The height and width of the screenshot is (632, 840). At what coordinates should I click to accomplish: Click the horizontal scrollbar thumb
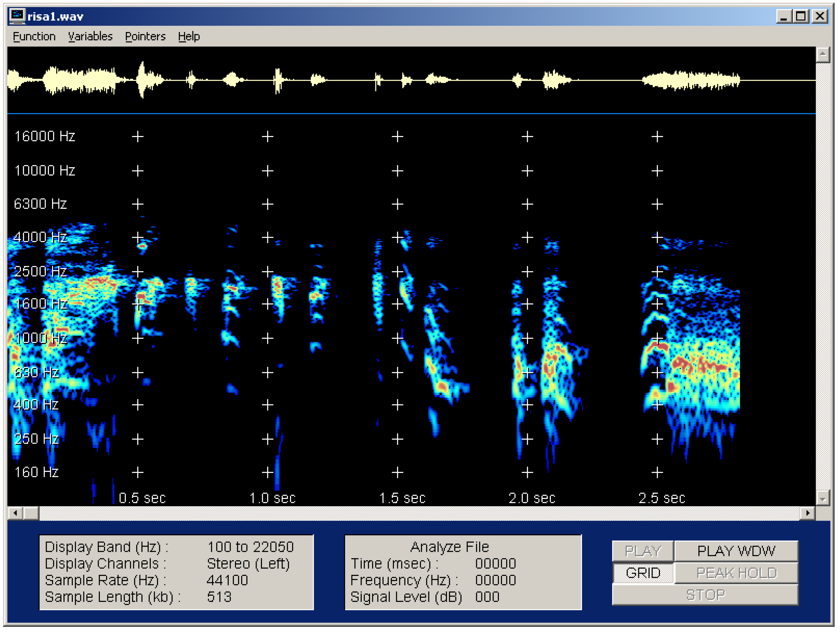click(x=31, y=513)
